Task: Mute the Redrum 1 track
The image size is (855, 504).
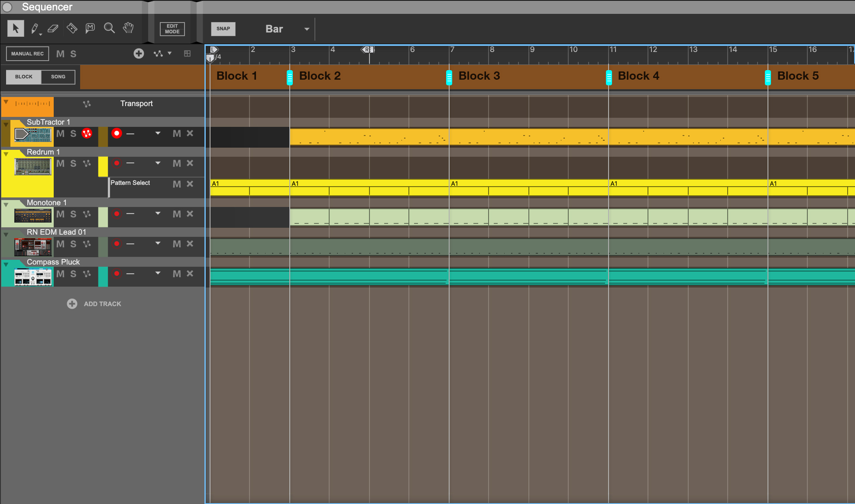Action: point(60,163)
